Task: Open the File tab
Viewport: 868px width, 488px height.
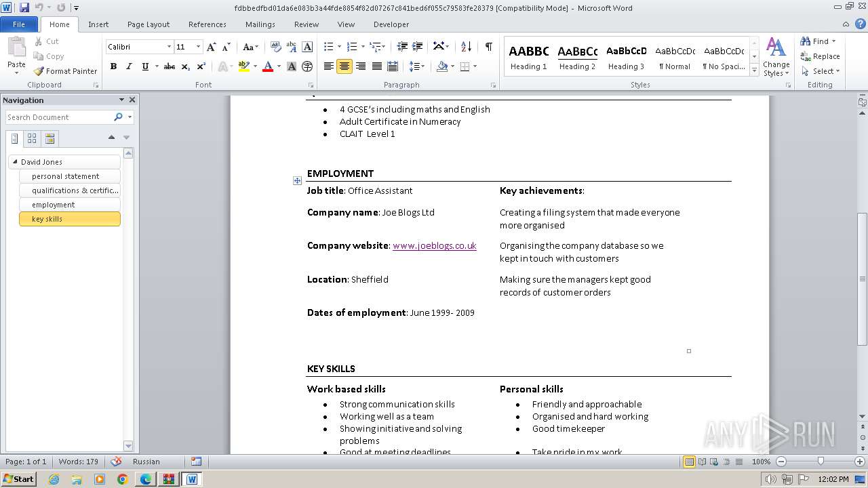Action: (x=19, y=24)
